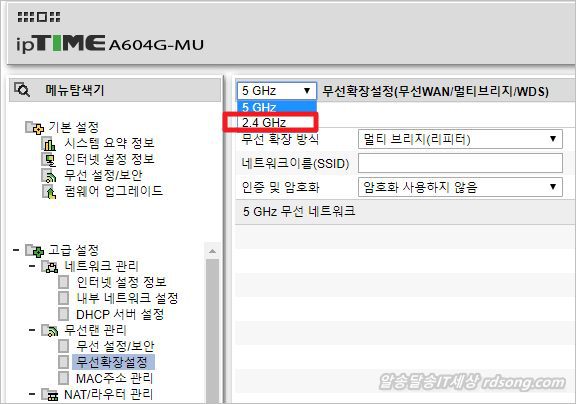Viewport: 576px width, 404px height.
Task: Select 2.4 GHz in the band list
Action: [271, 122]
